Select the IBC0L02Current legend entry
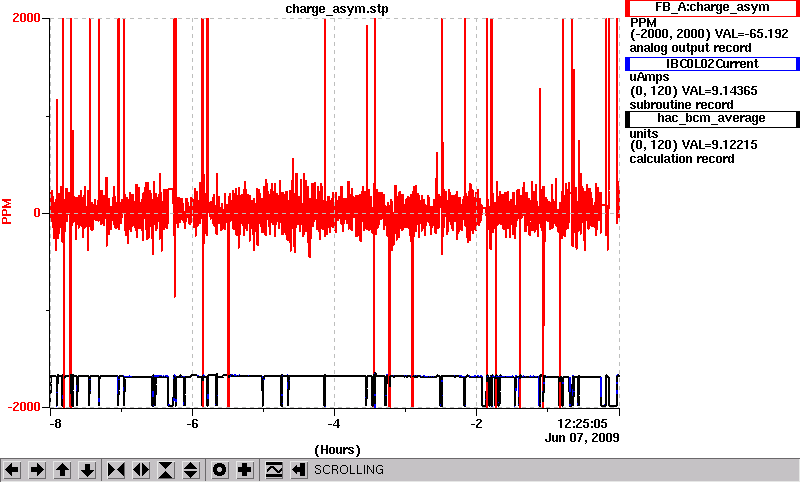Screen dimensions: 800x482 (x=712, y=64)
